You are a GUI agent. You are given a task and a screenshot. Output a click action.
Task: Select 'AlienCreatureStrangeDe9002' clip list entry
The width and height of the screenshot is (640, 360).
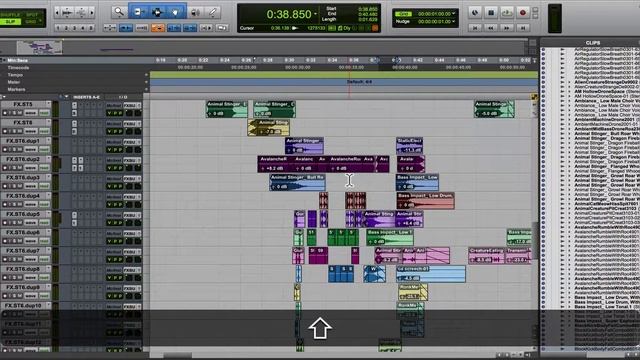pos(606,82)
